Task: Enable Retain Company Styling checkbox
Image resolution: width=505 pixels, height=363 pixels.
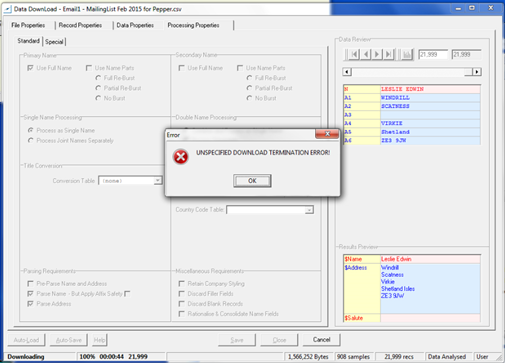Action: tap(182, 284)
